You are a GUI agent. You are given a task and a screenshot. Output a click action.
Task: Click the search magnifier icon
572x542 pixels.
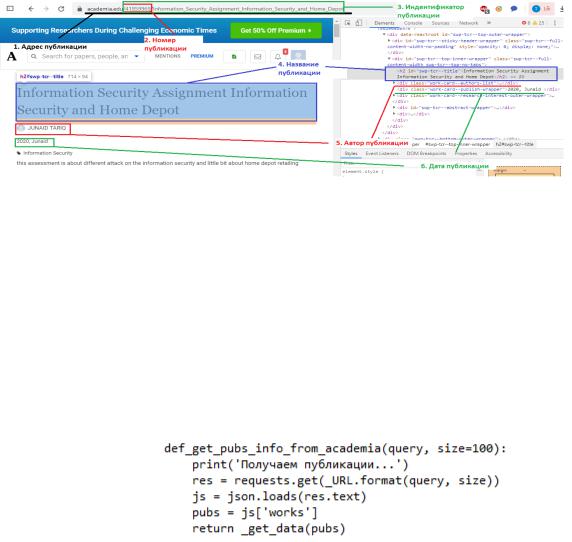[x=34, y=57]
